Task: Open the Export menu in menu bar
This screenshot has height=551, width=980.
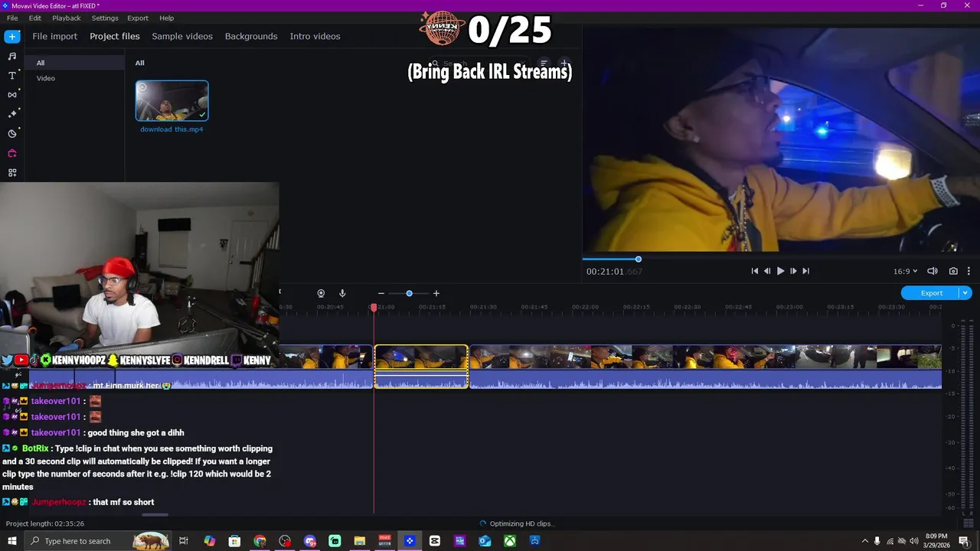Action: (138, 18)
